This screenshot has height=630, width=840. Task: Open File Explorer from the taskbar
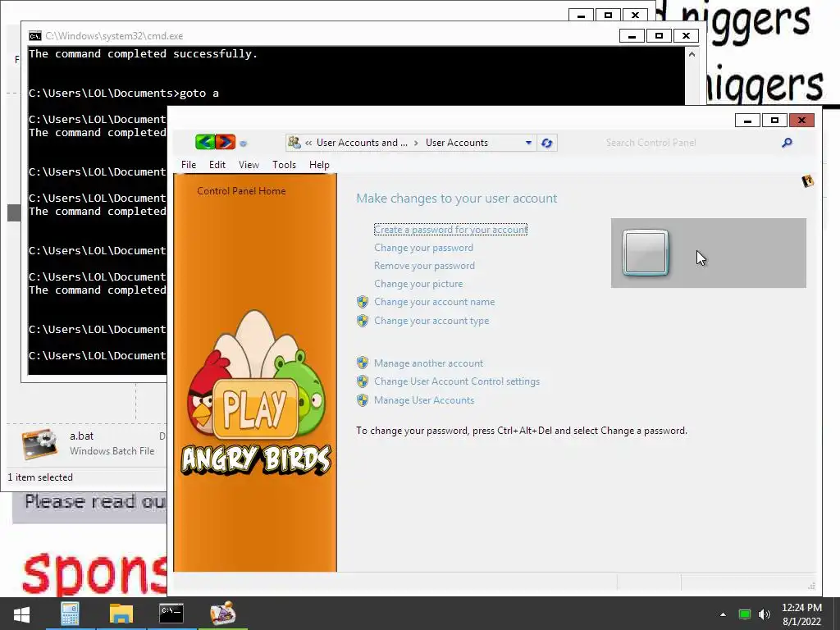(121, 614)
